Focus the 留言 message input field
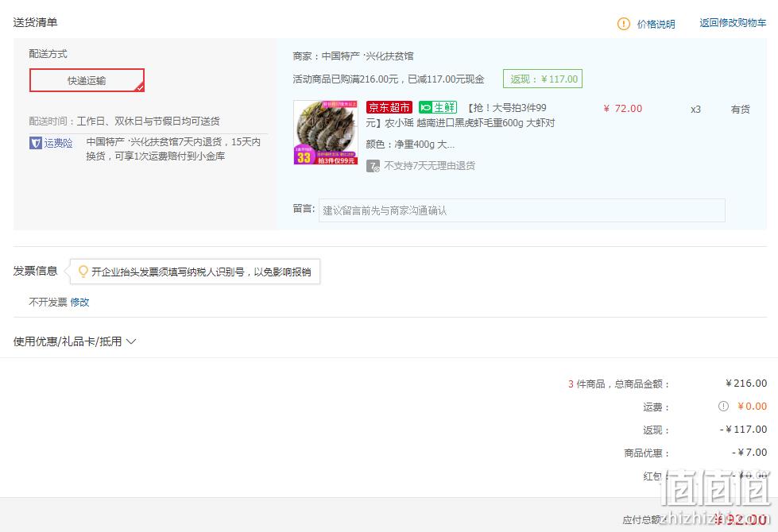Image resolution: width=778 pixels, height=532 pixels. point(522,210)
